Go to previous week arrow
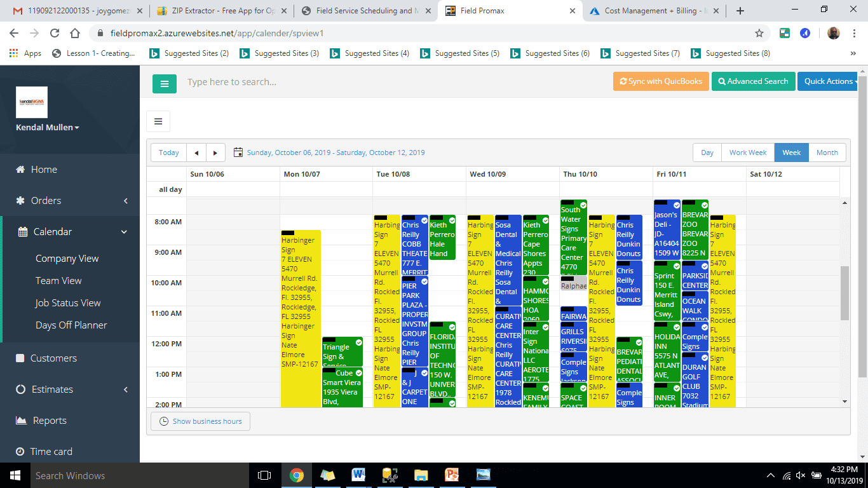The height and width of the screenshot is (488, 868). [196, 152]
